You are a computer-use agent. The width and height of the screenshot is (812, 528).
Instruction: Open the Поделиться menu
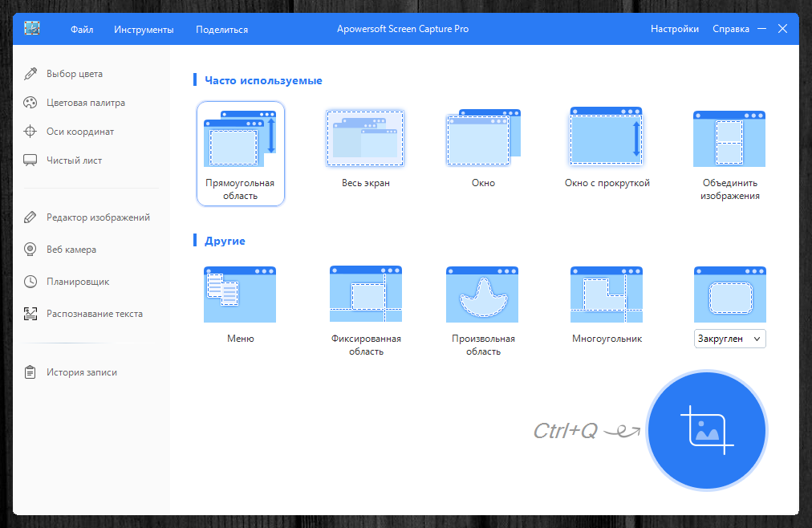click(x=221, y=30)
